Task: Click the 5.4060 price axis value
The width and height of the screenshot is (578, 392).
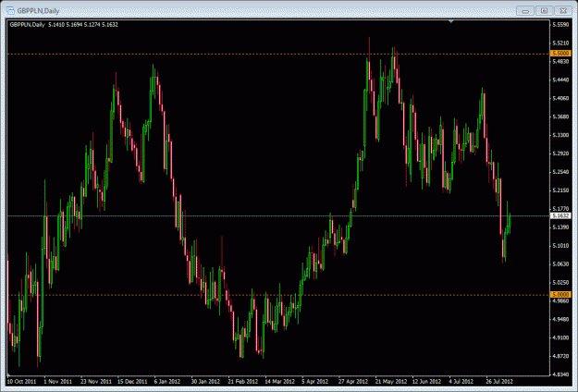Action: 560,98
